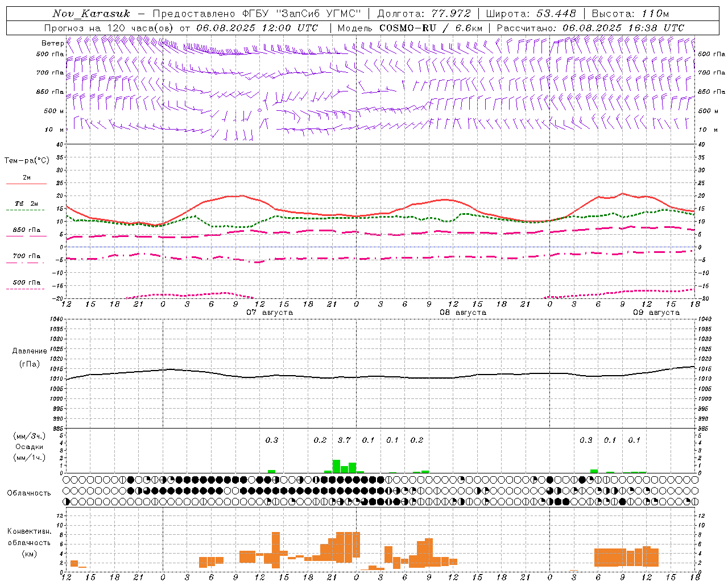Click the Давление pressure panel label

(x=30, y=351)
